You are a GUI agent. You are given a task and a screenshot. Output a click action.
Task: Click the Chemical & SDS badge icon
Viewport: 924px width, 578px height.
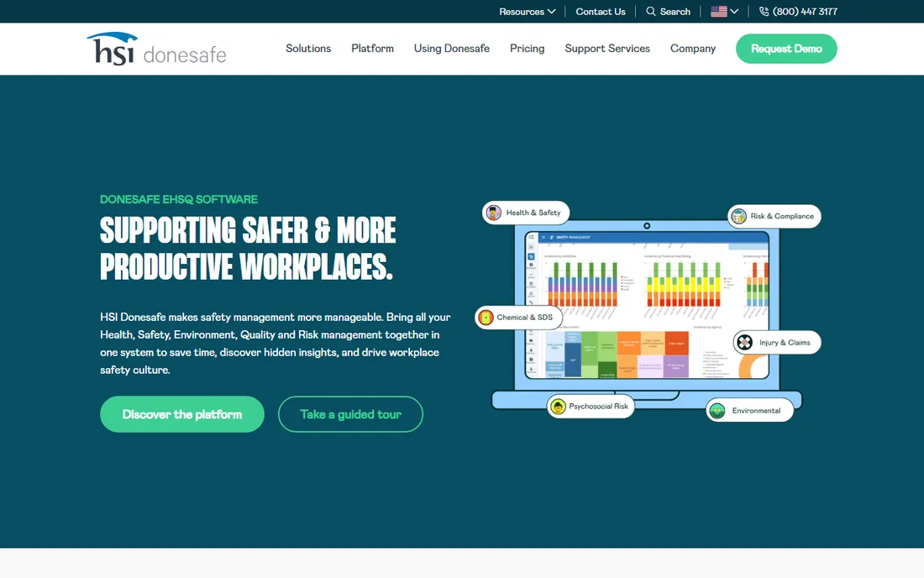coord(486,317)
